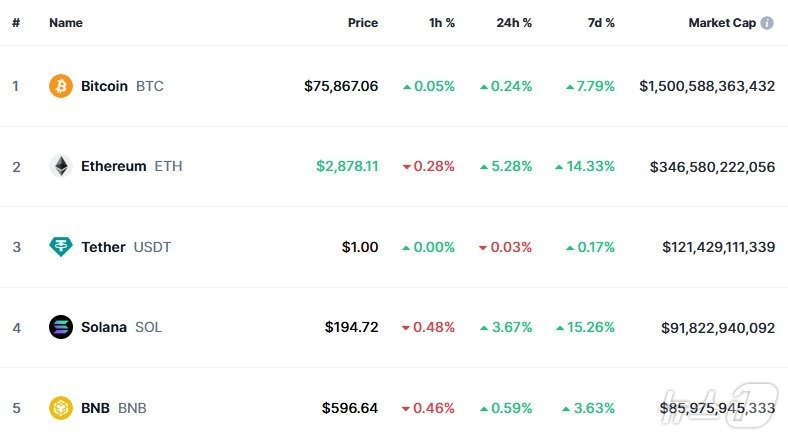Sort by the 7d % column header
Viewport: 788px width, 440px height.
coord(599,22)
